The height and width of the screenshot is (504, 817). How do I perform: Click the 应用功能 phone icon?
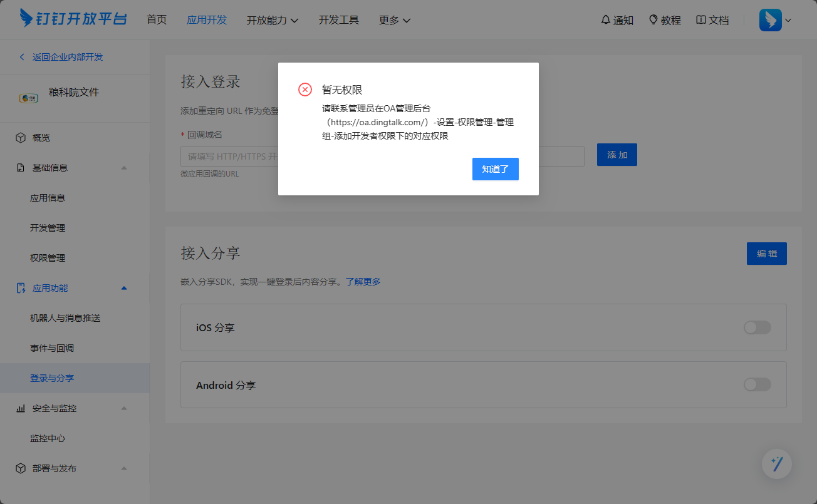tap(21, 288)
